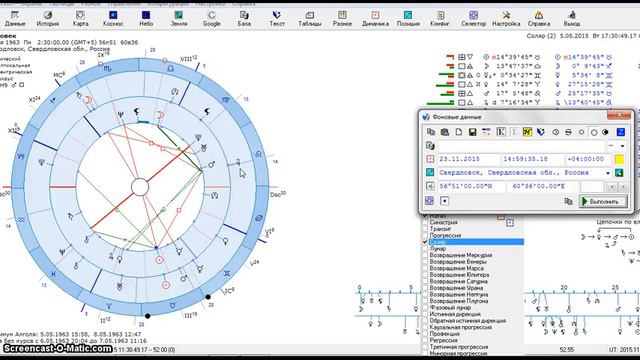Click the blue Z icon in dialog
640x360 pixels.
[620, 132]
